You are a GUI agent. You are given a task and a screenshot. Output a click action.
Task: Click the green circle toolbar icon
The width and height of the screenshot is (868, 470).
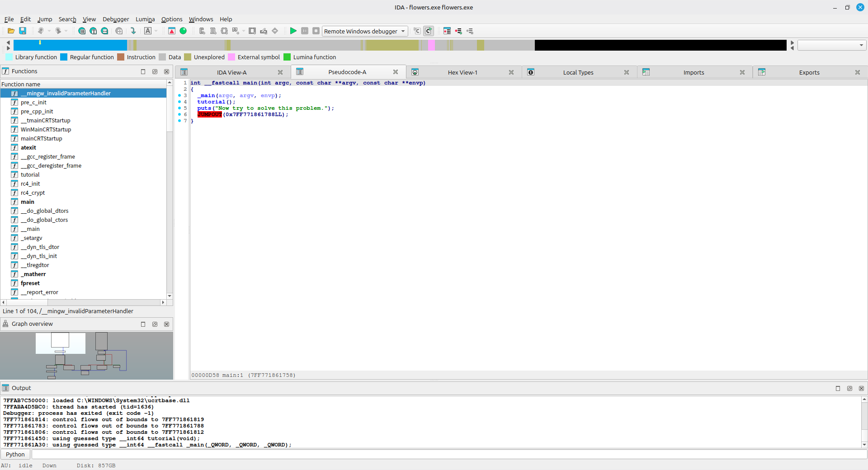[183, 31]
